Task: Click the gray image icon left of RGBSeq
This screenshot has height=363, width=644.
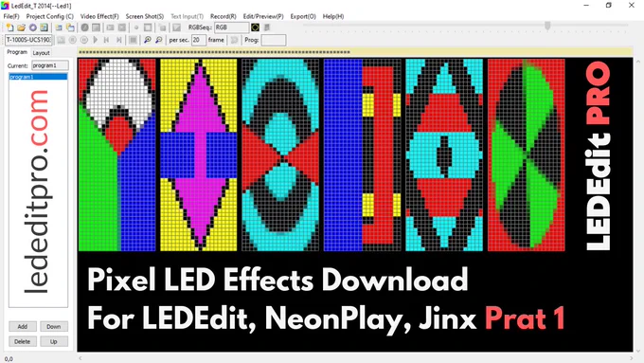Action: [x=176, y=27]
